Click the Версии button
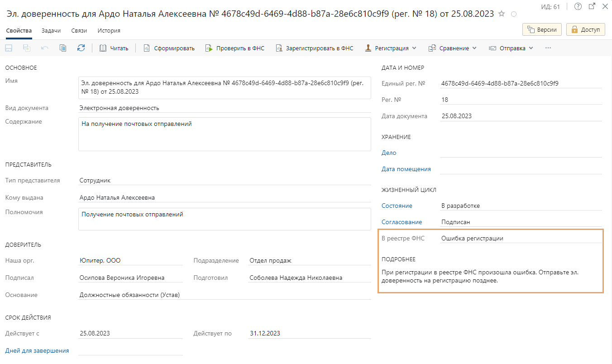 pyautogui.click(x=542, y=29)
